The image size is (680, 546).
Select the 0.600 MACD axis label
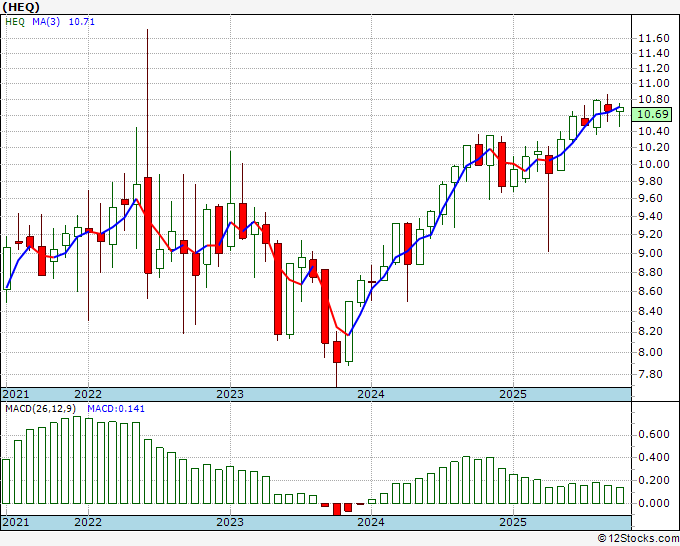654,435
